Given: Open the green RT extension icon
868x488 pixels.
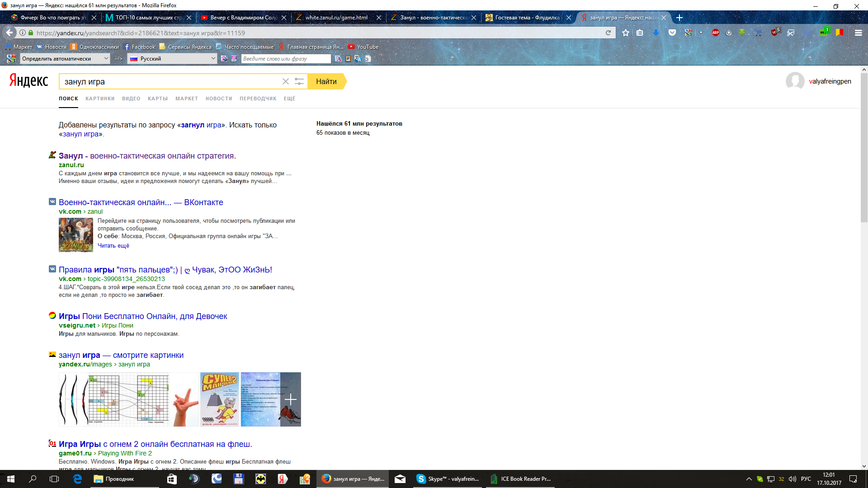Looking at the screenshot, I should click(x=825, y=32).
